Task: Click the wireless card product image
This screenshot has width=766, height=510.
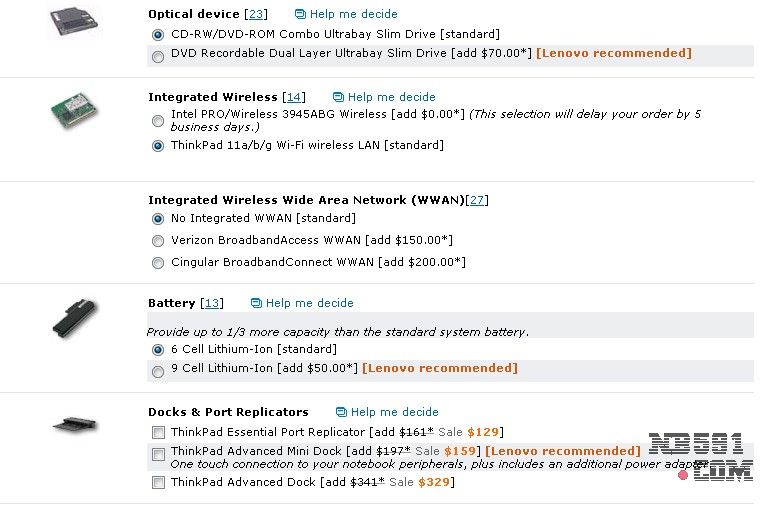Action: 76,108
